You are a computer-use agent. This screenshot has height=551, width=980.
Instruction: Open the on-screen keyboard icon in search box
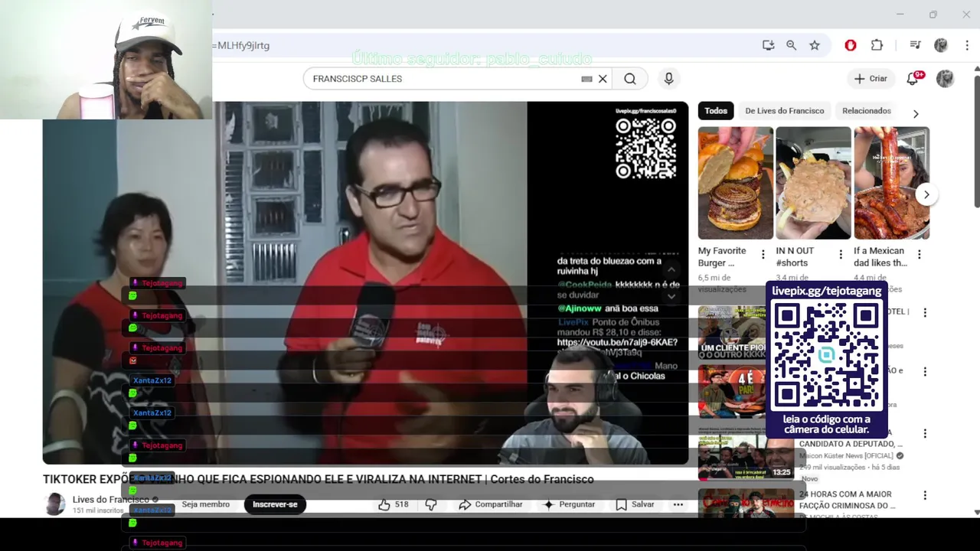586,79
